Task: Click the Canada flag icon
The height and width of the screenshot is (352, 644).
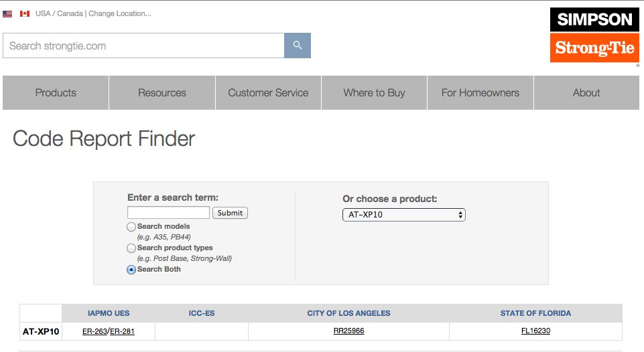Action: (x=25, y=14)
